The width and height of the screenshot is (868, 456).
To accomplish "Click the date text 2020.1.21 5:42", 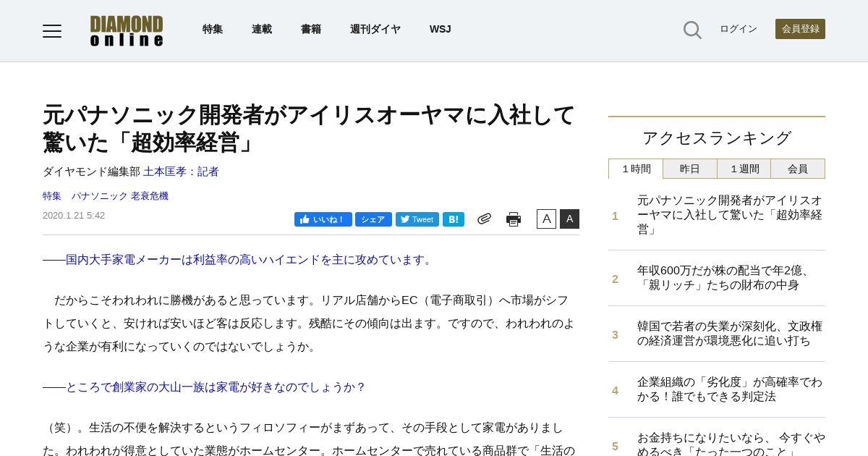I will click(74, 216).
